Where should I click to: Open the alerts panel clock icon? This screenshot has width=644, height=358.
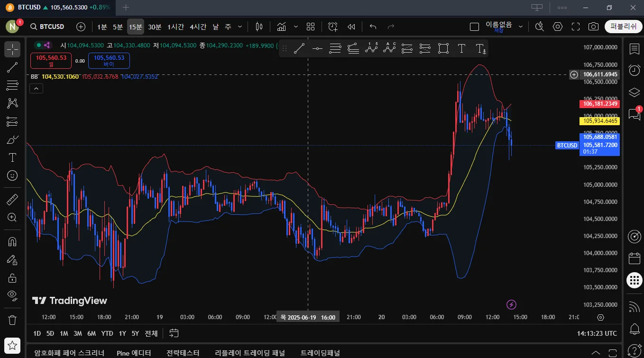(634, 70)
